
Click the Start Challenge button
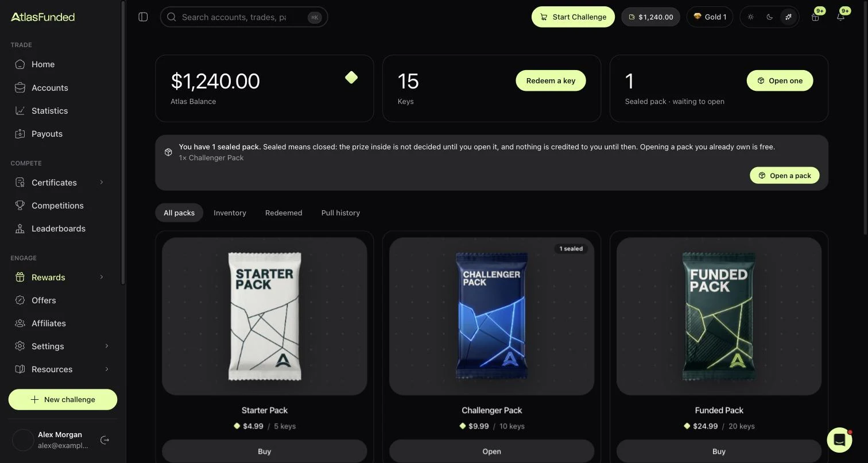pyautogui.click(x=573, y=17)
